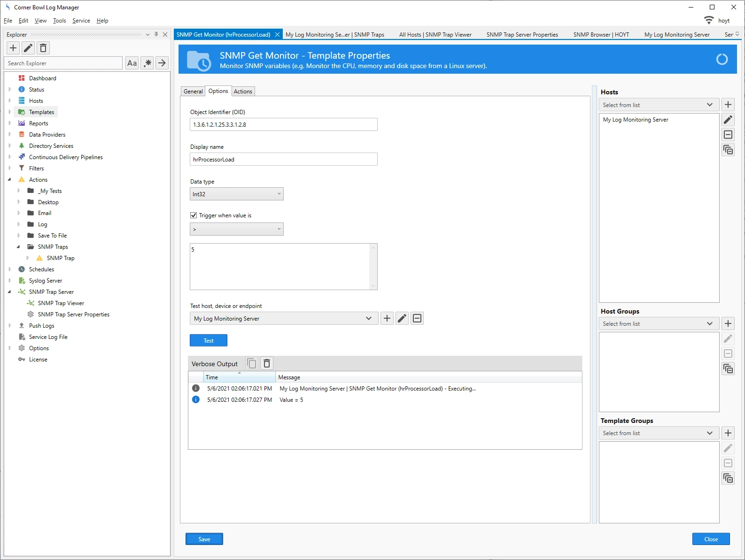The image size is (745, 560).
Task: Copy the Verbose Output entries
Action: (252, 363)
